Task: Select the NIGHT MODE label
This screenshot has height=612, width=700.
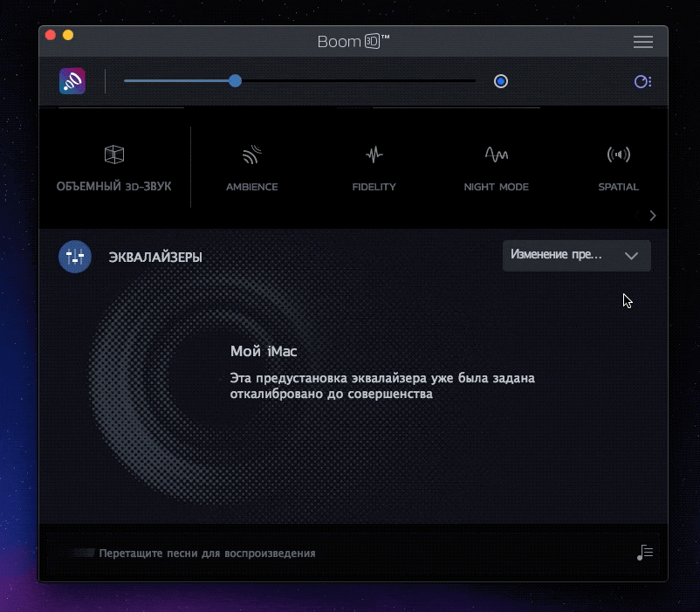Action: pos(497,187)
